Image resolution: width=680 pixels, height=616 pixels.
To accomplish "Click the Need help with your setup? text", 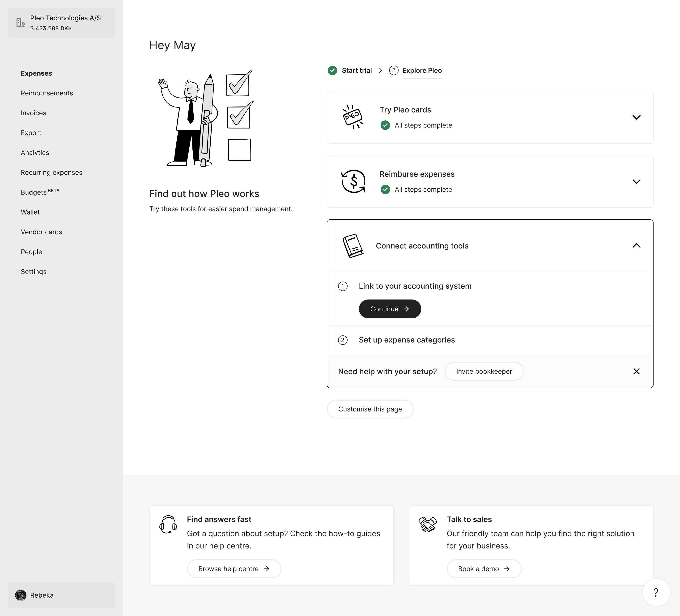I will coord(387,372).
